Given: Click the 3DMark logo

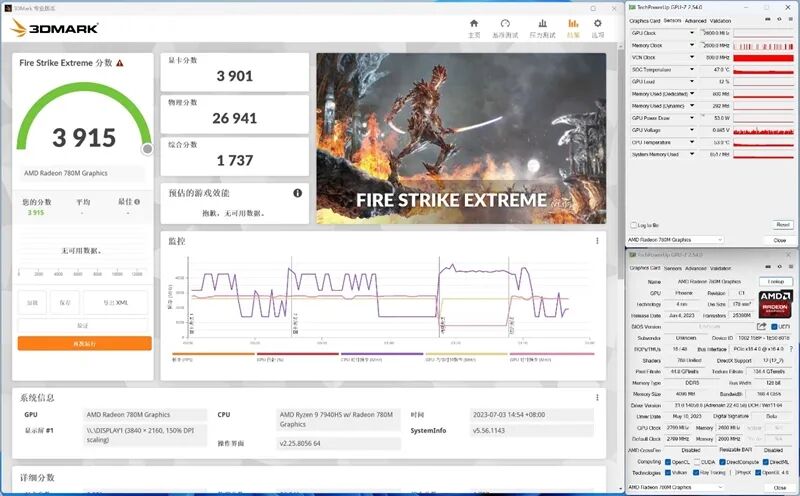Looking at the screenshot, I should tap(54, 28).
